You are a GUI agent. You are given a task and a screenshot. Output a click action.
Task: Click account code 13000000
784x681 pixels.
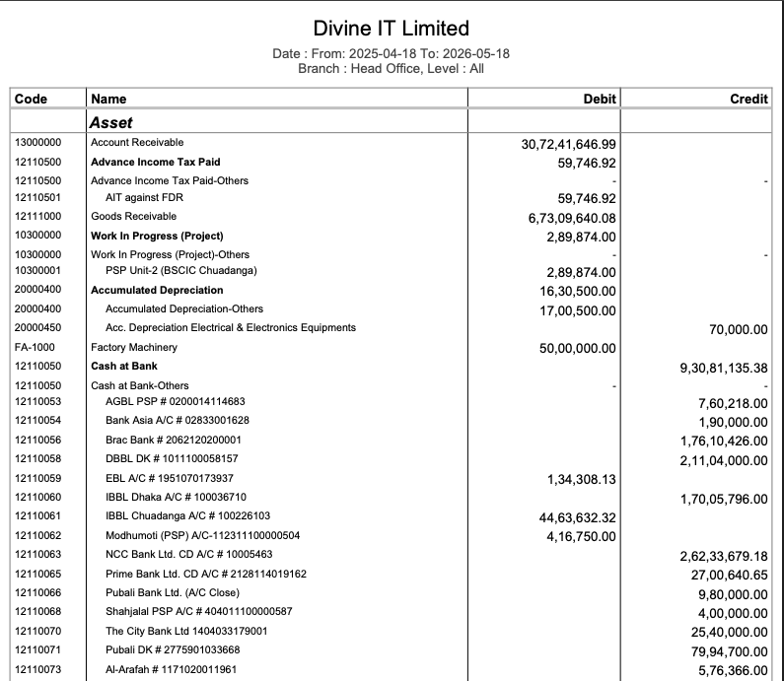pos(38,142)
